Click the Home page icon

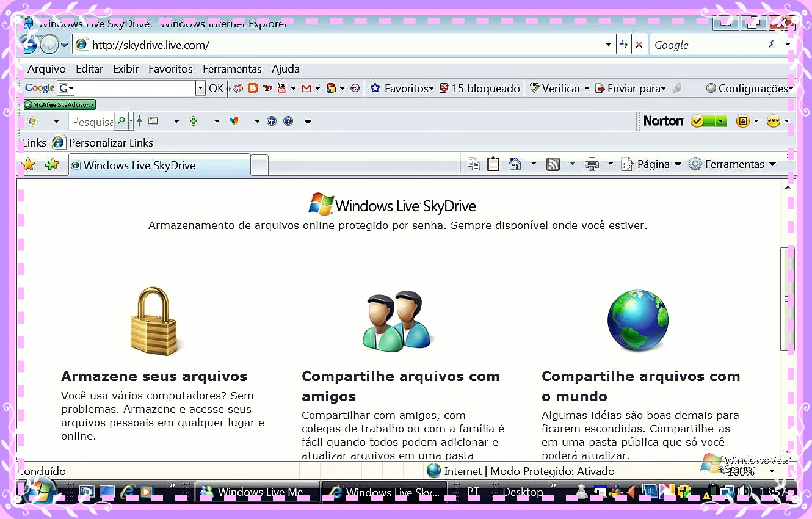(515, 164)
